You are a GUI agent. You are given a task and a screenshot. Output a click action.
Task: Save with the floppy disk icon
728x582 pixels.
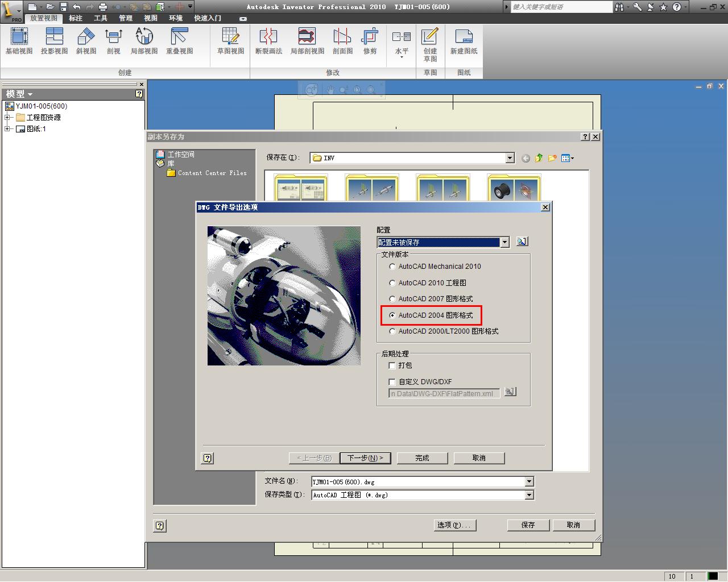click(63, 7)
